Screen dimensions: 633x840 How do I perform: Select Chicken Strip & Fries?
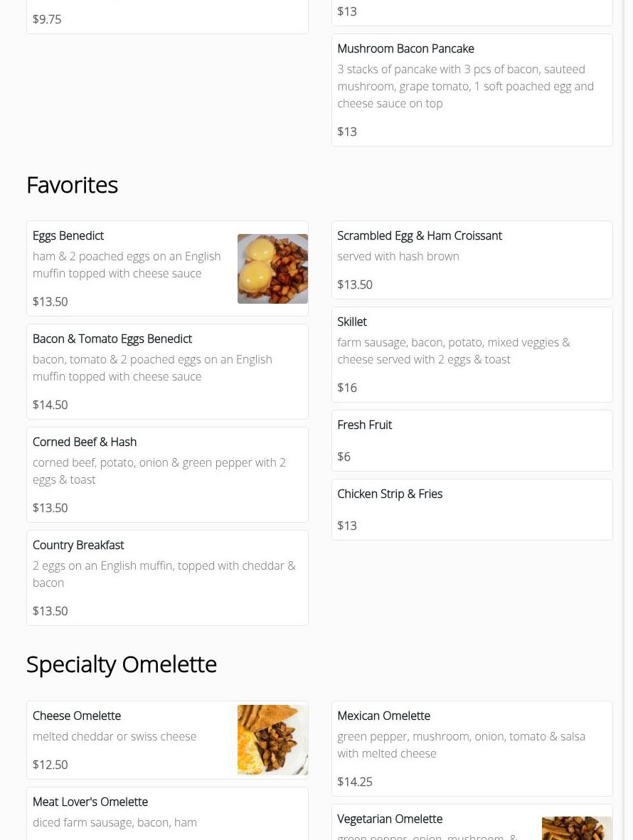(472, 509)
